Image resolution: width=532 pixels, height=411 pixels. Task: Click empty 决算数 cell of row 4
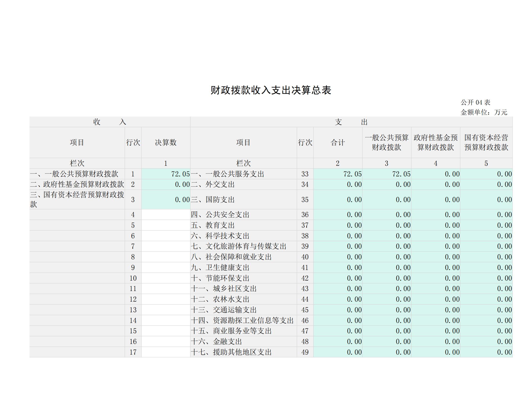pos(166,215)
